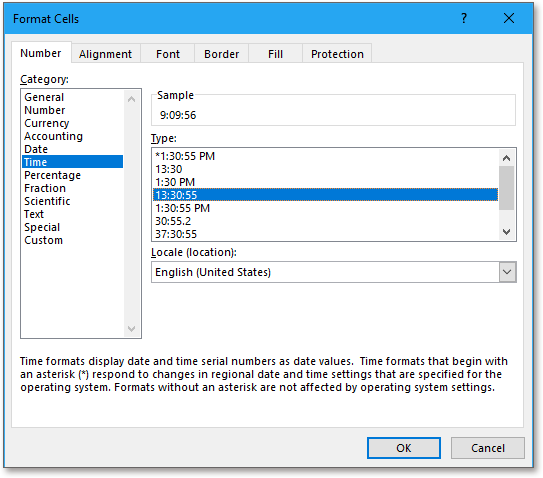Image resolution: width=543 pixels, height=478 pixels.
Task: Open the Protection tab
Action: (x=337, y=54)
